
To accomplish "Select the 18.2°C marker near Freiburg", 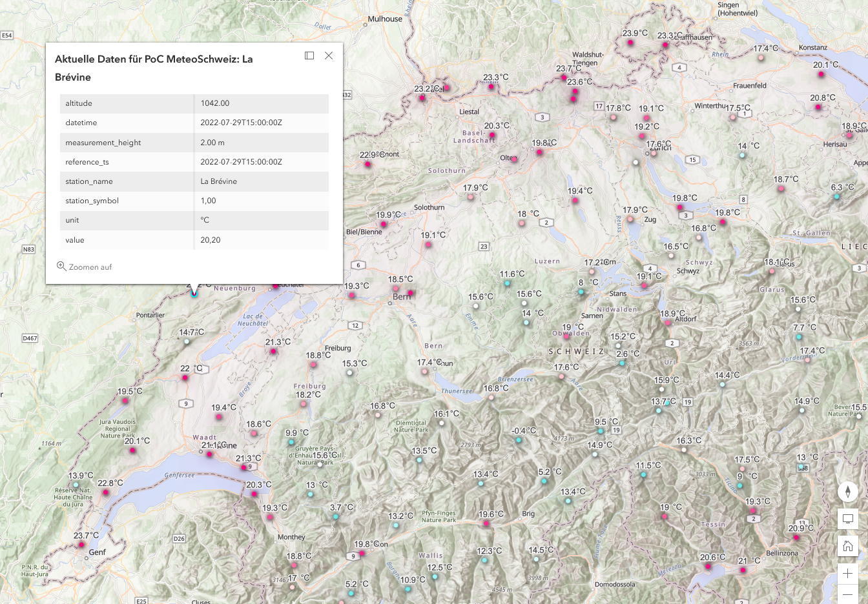I will pyautogui.click(x=304, y=404).
